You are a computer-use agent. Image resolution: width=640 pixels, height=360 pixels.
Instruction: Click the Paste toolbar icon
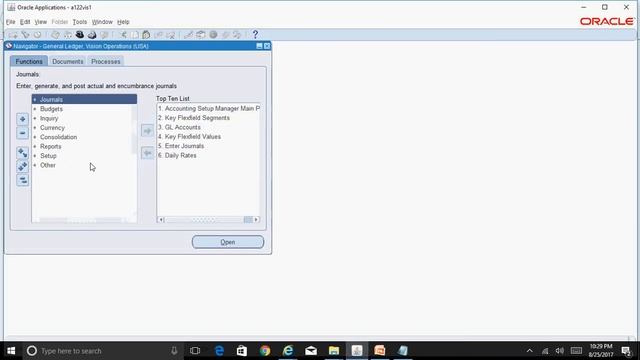[x=146, y=35]
